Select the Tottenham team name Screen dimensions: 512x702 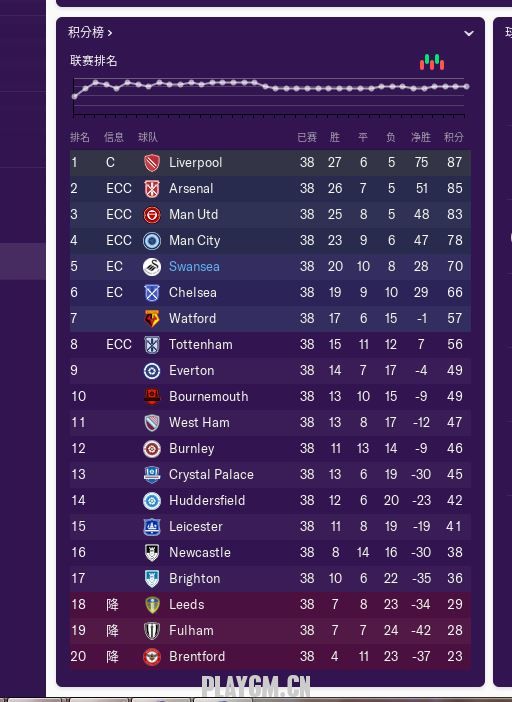201,344
